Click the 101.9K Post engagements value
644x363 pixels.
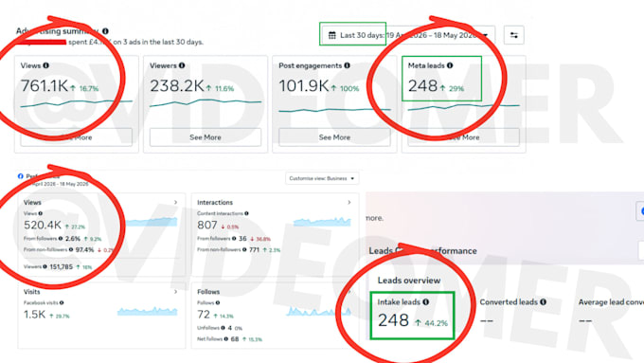coord(303,86)
